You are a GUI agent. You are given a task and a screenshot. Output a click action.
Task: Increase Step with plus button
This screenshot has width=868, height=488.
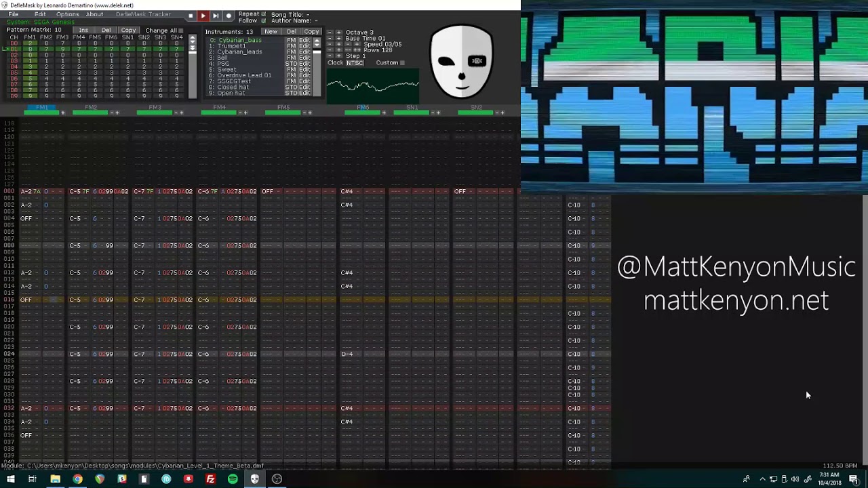pyautogui.click(x=339, y=56)
